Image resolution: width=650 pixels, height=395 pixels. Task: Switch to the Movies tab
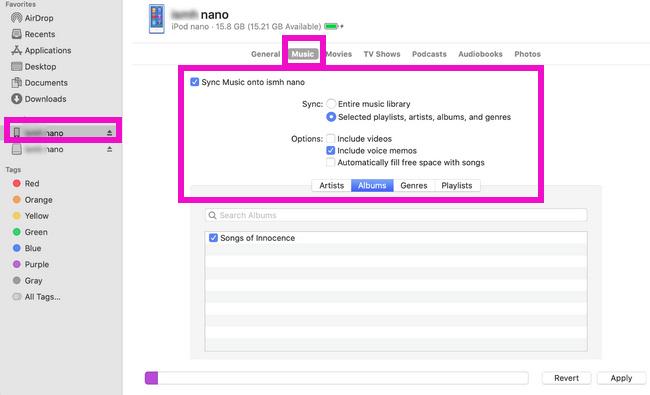(339, 54)
